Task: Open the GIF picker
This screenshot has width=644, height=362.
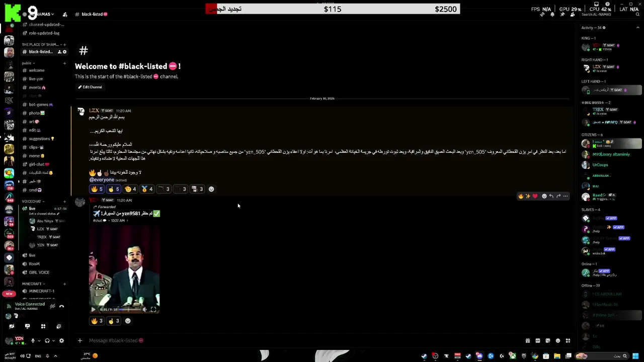Action: click(x=537, y=340)
